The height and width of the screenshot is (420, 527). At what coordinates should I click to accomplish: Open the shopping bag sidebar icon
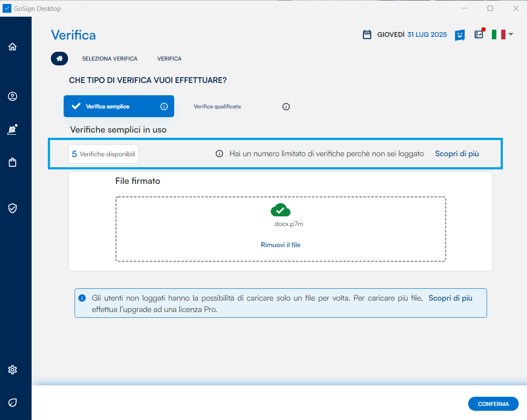12,162
